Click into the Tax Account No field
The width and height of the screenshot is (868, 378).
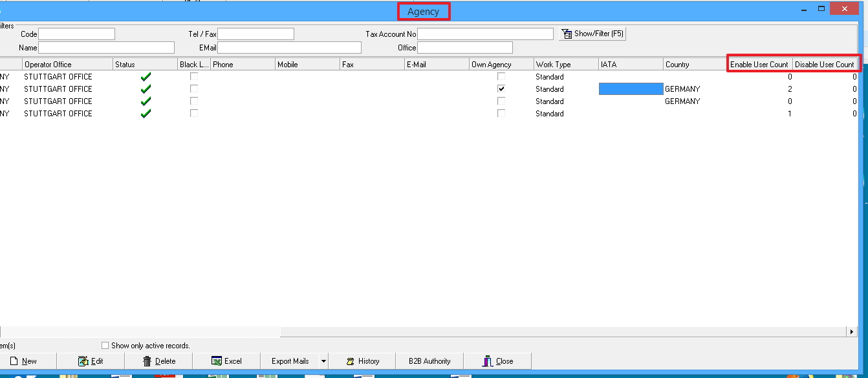[485, 34]
